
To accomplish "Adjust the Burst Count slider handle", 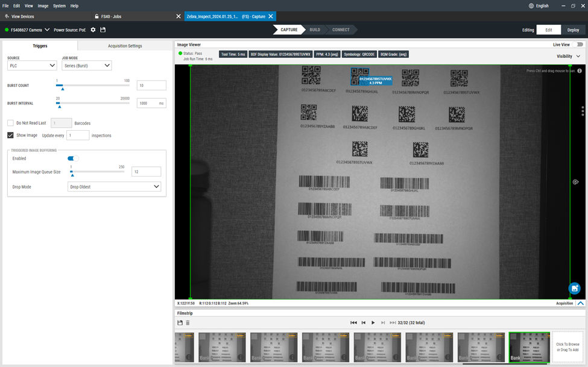I will coord(63,89).
